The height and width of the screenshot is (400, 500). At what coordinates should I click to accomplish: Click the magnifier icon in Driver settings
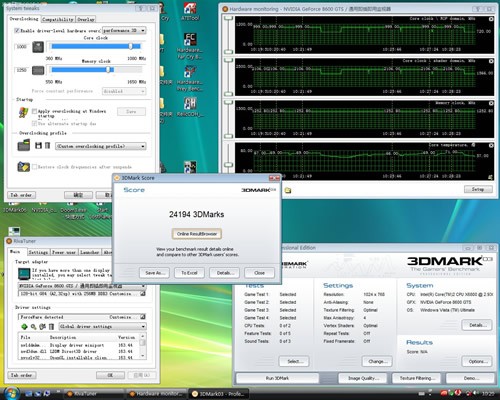pyautogui.click(x=33, y=326)
